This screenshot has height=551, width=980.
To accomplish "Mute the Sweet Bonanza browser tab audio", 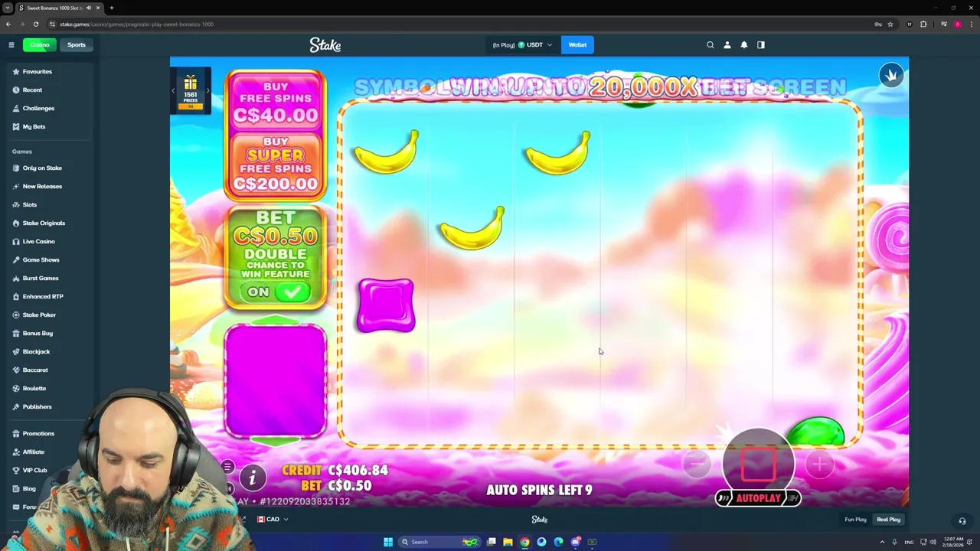I will [89, 8].
